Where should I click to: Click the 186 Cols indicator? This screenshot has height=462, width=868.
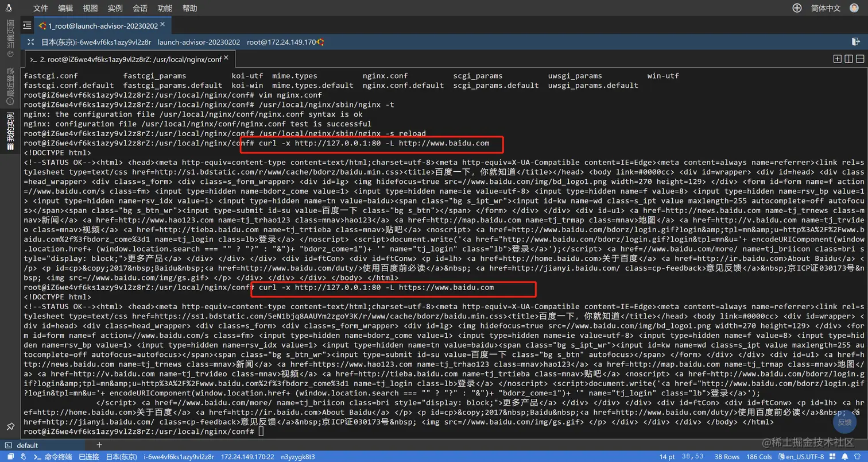[x=759, y=457]
